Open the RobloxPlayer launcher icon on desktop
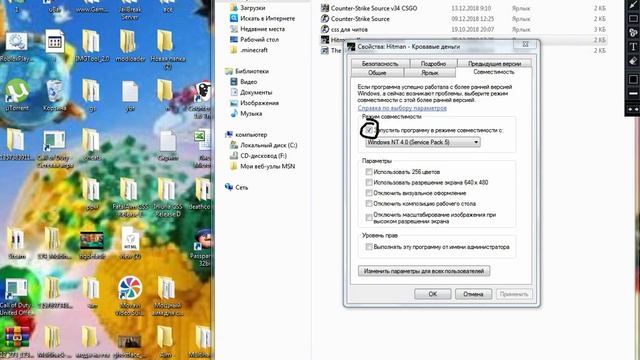The image size is (640, 360). coord(16,47)
